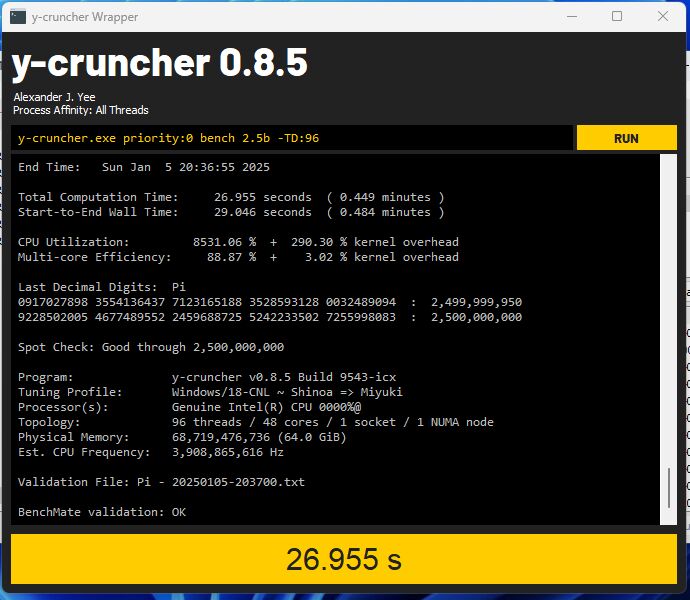Close the y-cruncher Wrapper window
Screen dimensions: 690x600
tap(662, 17)
